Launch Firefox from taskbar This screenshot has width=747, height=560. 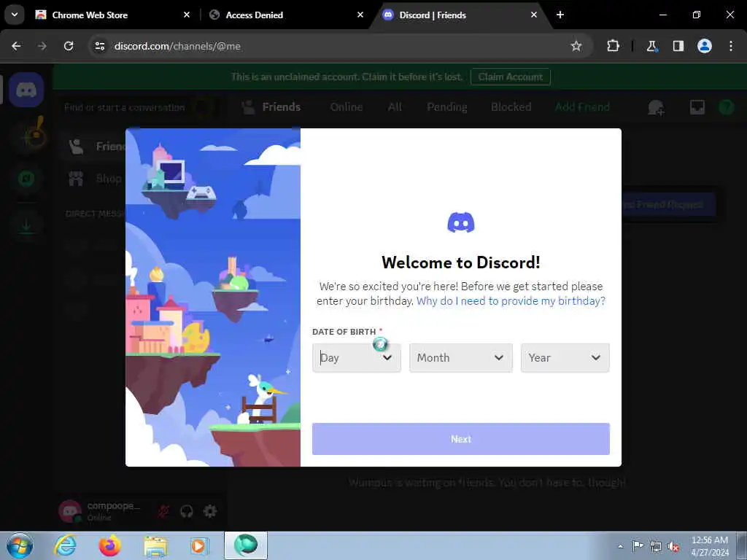(109, 545)
